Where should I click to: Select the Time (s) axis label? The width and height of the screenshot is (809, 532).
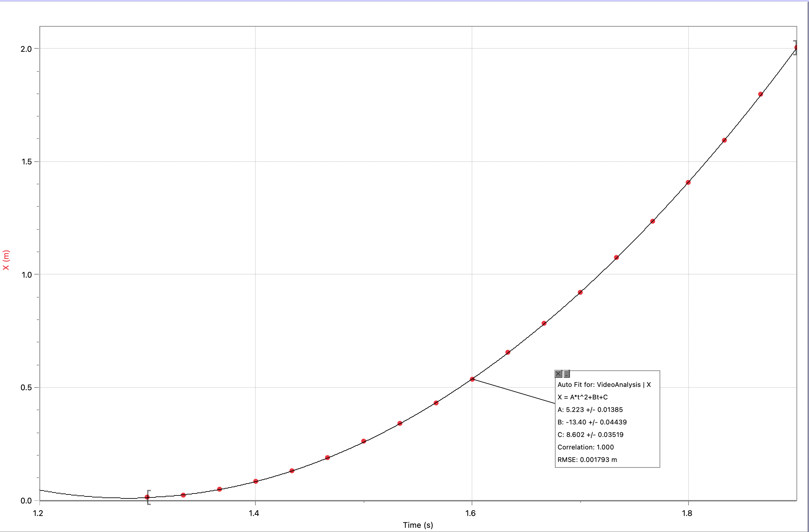(418, 525)
